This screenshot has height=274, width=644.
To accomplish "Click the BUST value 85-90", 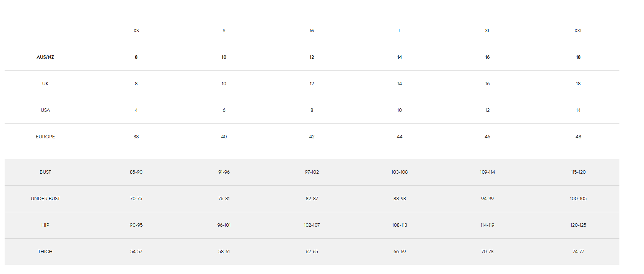I will 136,172.
